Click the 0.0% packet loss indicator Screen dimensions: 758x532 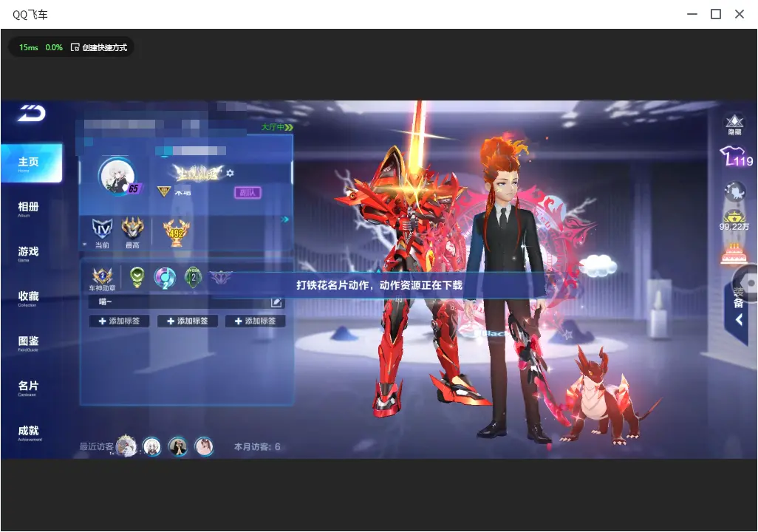point(54,47)
